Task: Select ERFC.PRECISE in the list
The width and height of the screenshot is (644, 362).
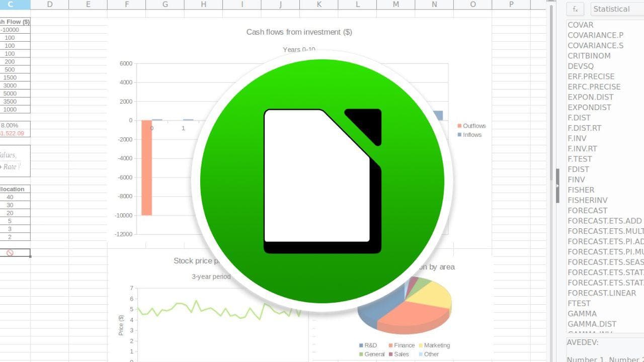Action: (594, 86)
